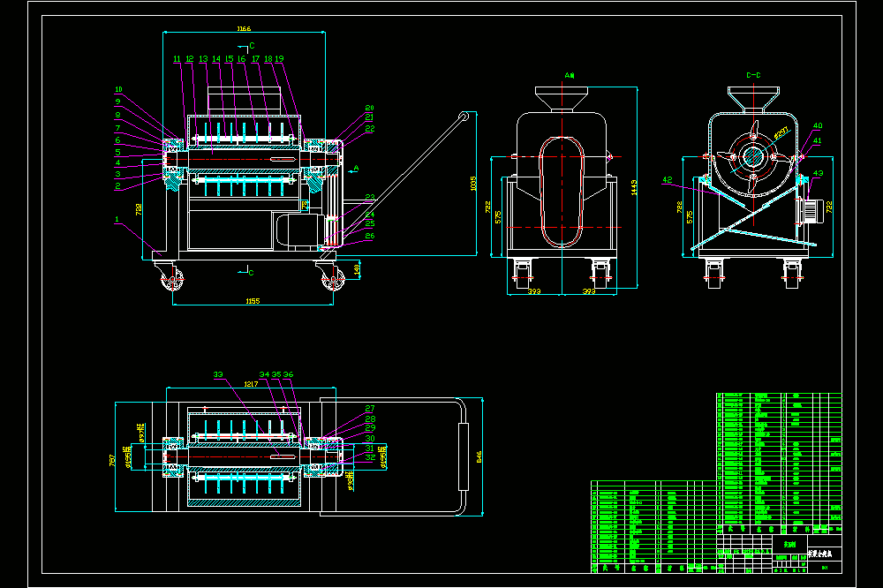Pick part callout number 10
This screenshot has height=588, width=883.
(118, 89)
